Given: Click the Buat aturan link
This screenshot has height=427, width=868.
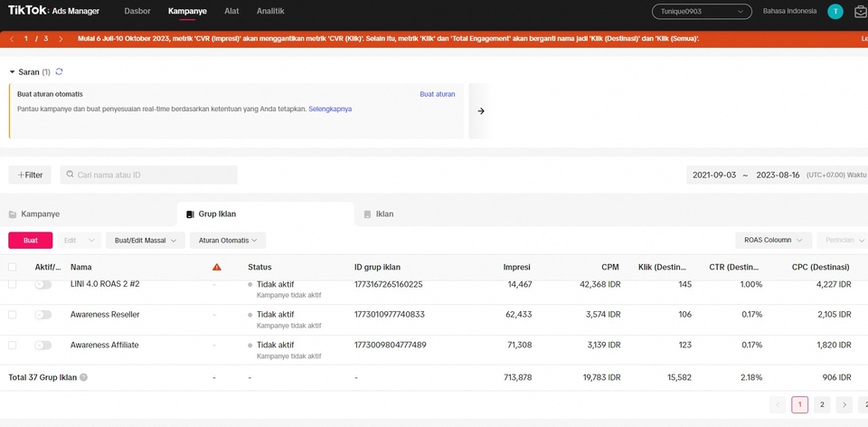Looking at the screenshot, I should click(438, 94).
